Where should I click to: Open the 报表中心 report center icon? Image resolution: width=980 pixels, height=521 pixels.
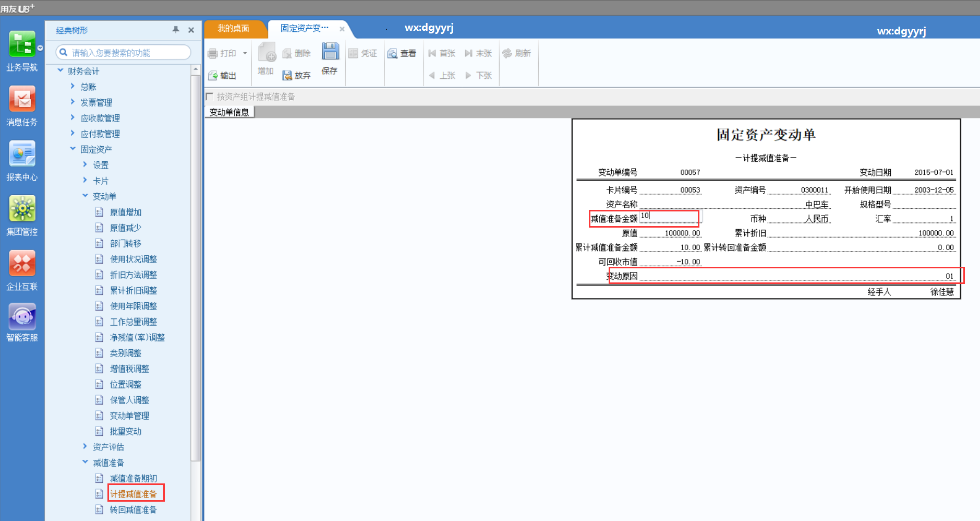click(22, 154)
